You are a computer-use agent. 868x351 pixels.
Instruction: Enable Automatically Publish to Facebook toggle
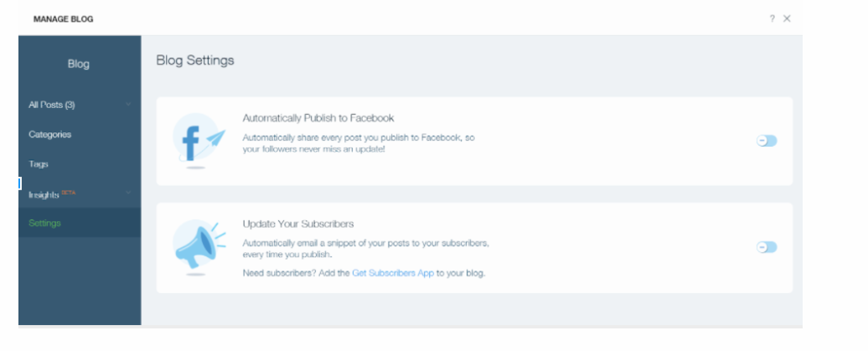click(x=767, y=141)
